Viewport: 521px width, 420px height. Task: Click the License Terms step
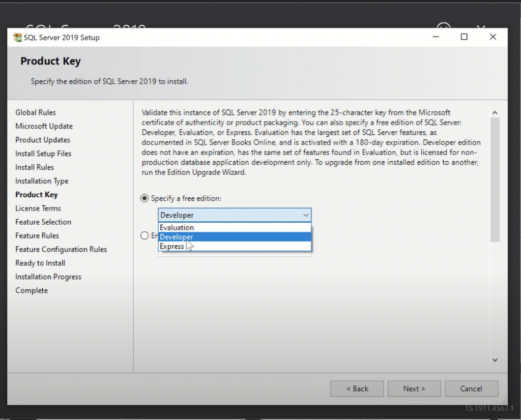tap(38, 208)
